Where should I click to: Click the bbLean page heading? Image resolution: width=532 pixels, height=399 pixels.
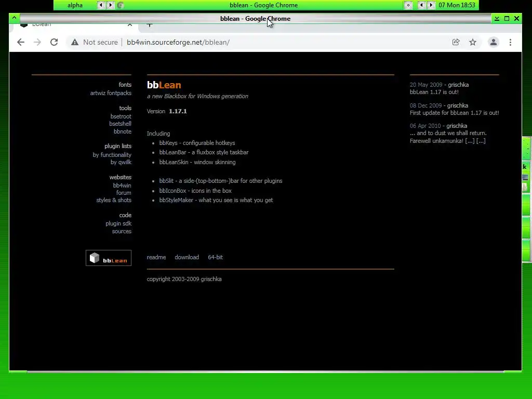point(164,85)
